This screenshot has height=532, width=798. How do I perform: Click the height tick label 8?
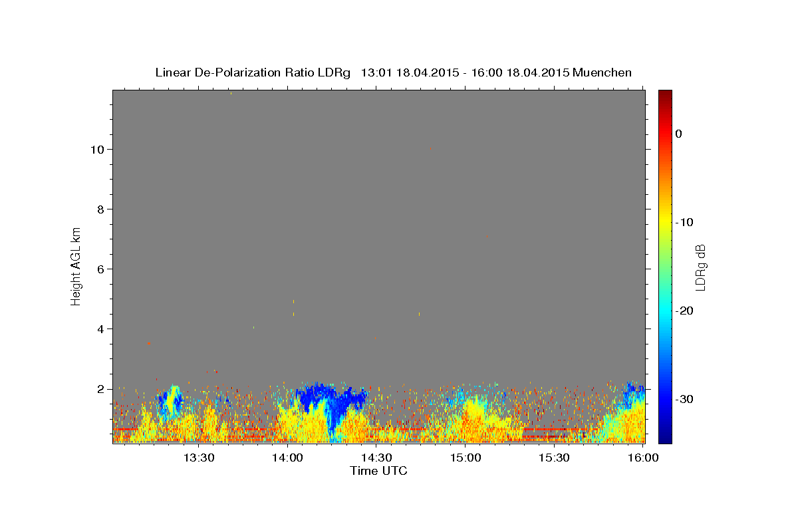[101, 209]
